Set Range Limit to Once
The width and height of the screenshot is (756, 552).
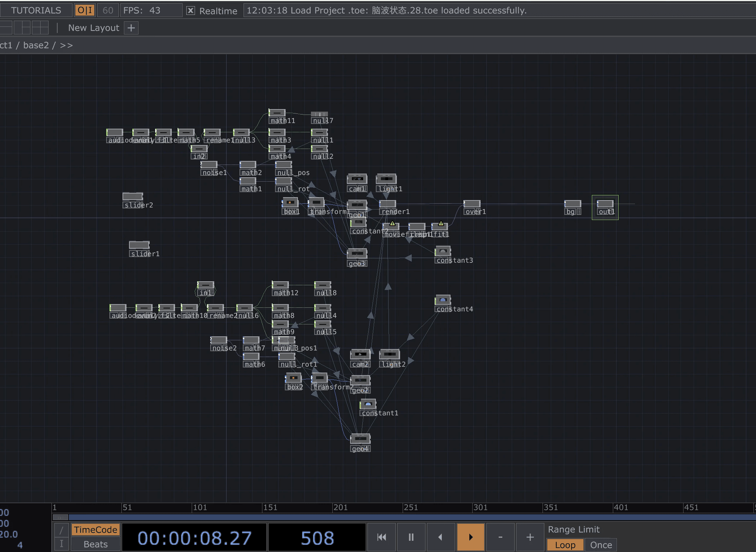click(x=601, y=545)
